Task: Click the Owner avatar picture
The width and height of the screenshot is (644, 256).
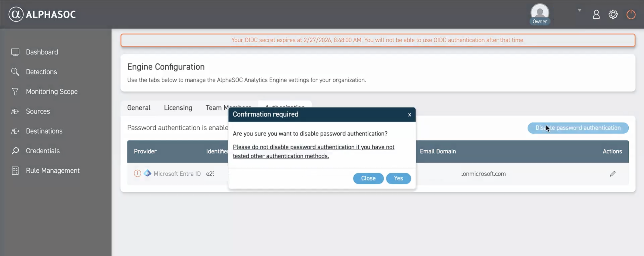Action: click(x=540, y=12)
